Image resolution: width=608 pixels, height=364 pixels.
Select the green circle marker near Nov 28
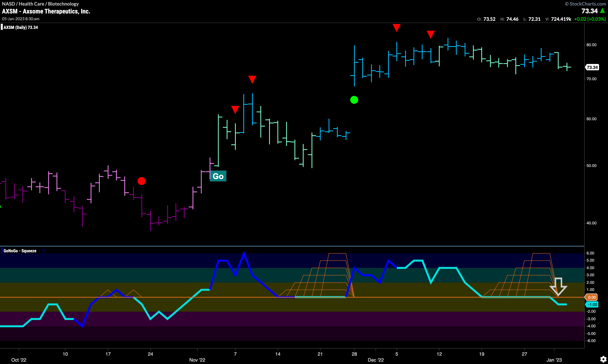(x=354, y=100)
